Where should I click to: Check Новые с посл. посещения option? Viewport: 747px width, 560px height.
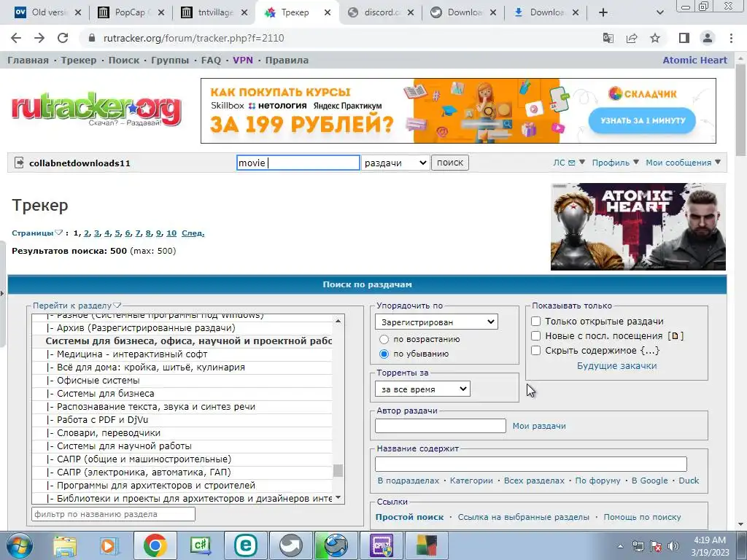click(x=536, y=335)
